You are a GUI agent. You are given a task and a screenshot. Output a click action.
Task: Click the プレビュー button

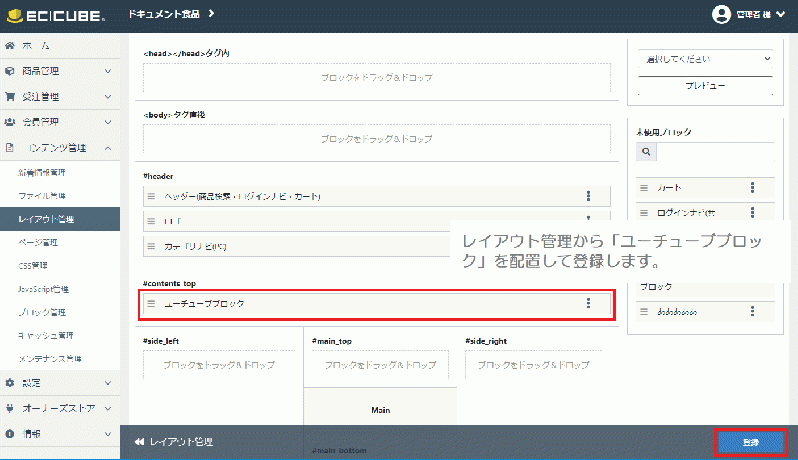click(x=705, y=87)
